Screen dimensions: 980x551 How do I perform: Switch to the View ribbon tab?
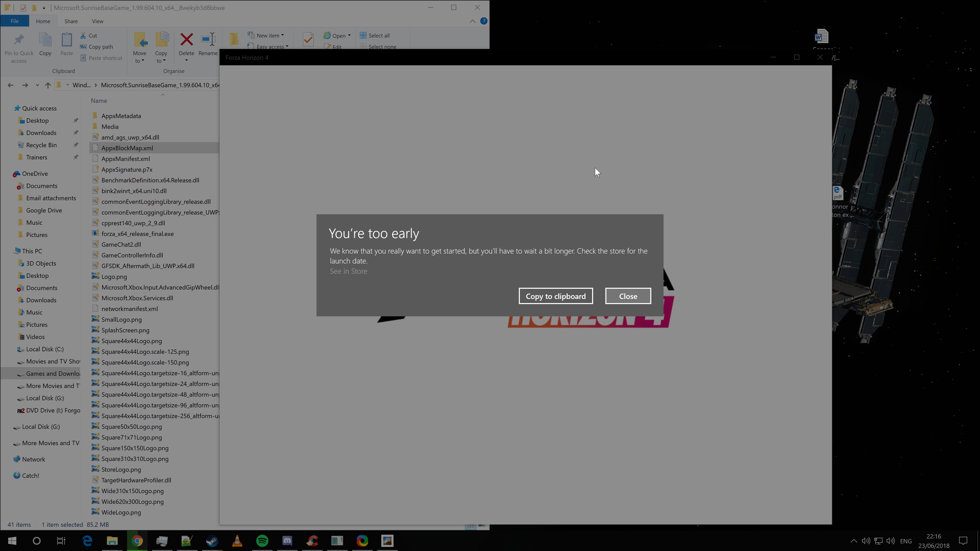pos(97,21)
